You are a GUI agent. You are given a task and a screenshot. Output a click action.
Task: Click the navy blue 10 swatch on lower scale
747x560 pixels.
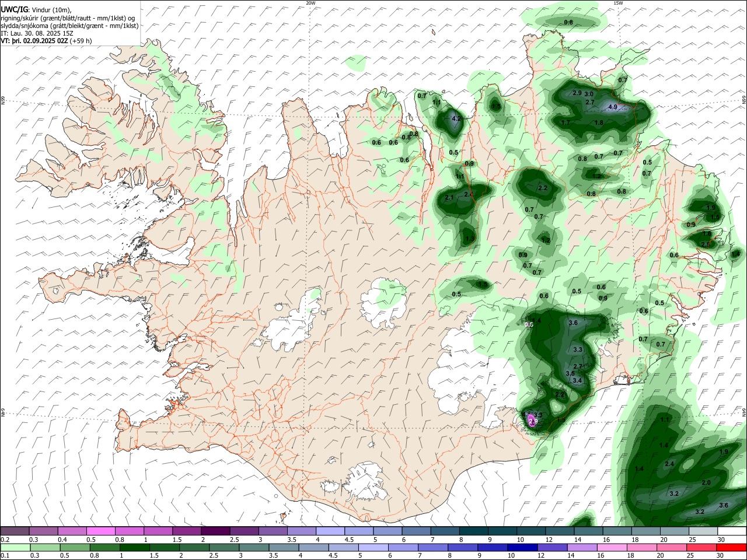[x=521, y=548]
